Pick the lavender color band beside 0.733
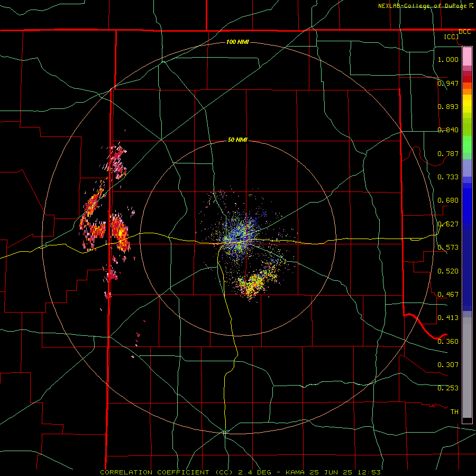 [467, 168]
